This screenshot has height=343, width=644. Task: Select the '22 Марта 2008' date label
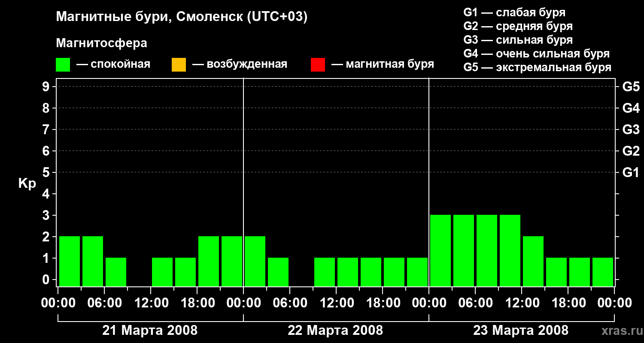pyautogui.click(x=335, y=331)
